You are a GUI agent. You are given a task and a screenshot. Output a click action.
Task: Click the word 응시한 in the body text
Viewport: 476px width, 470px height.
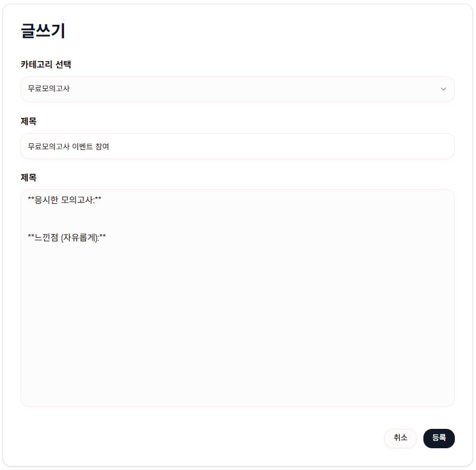pyautogui.click(x=47, y=200)
